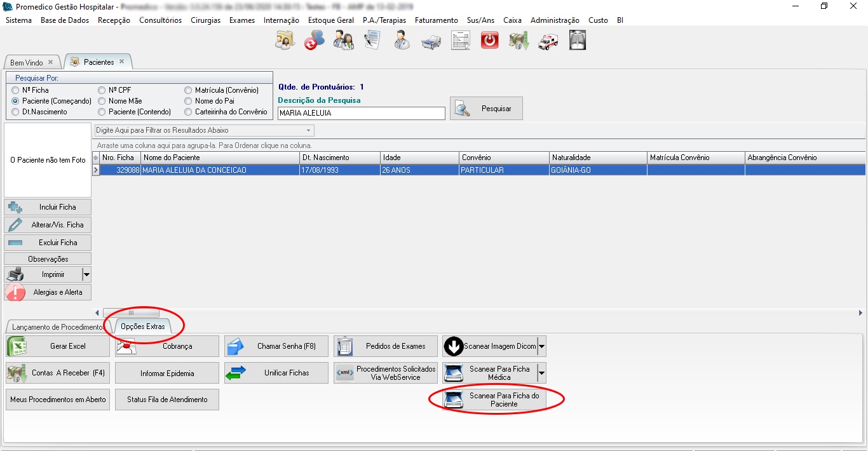Click the hospital bed toolbar icon
Viewport: 868px width, 451px height.
431,41
